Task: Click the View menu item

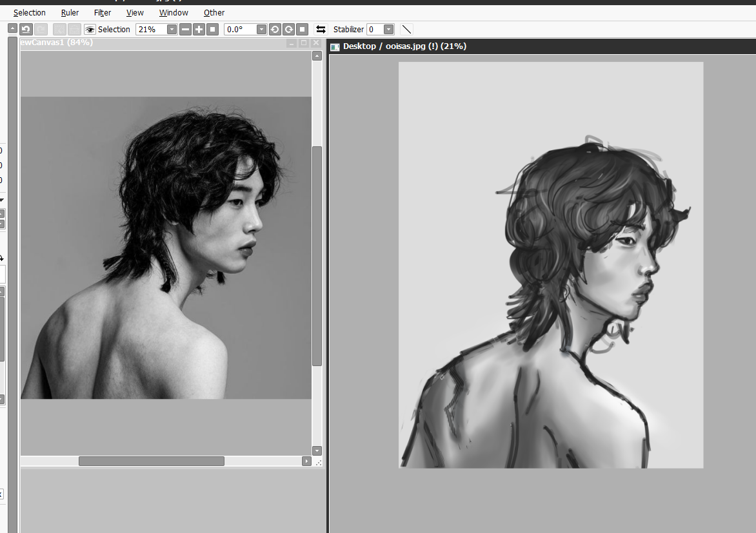Action: pos(135,12)
